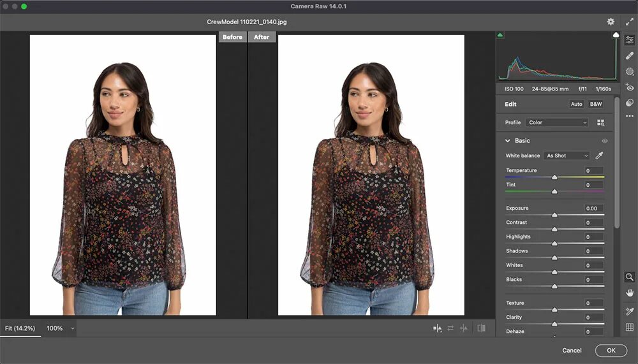Click the Cancel button
The image size is (638, 364).
point(572,350)
